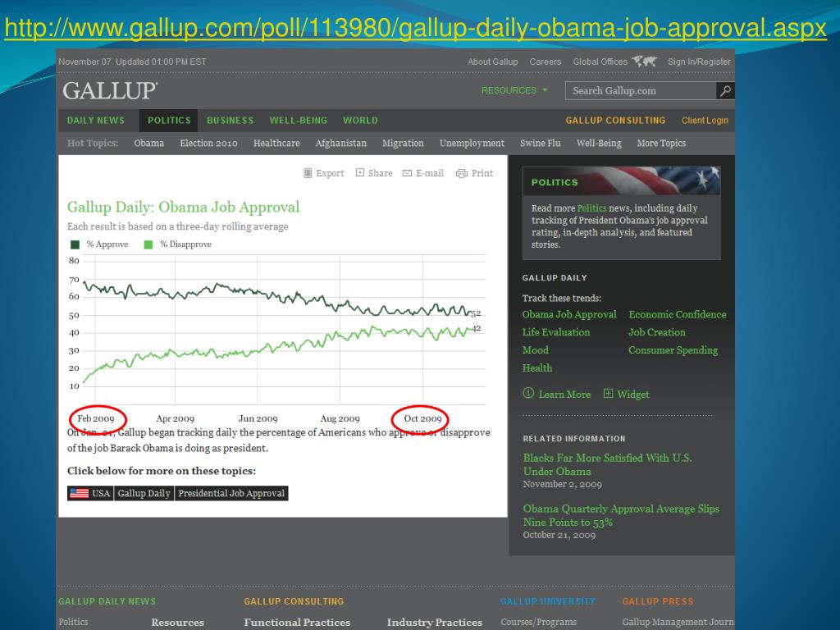840x630 pixels.
Task: Click the footer GALLUP CONSULTING heading
Action: point(294,601)
